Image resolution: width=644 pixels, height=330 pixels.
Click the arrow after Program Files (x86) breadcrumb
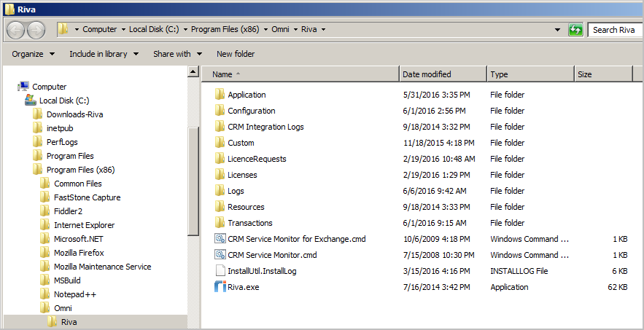pyautogui.click(x=265, y=30)
